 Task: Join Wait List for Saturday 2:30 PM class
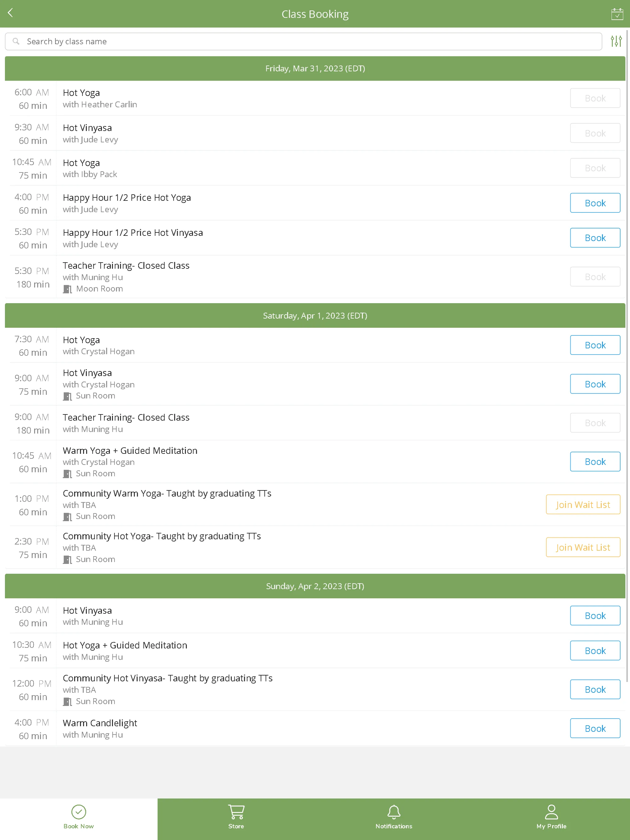point(583,547)
